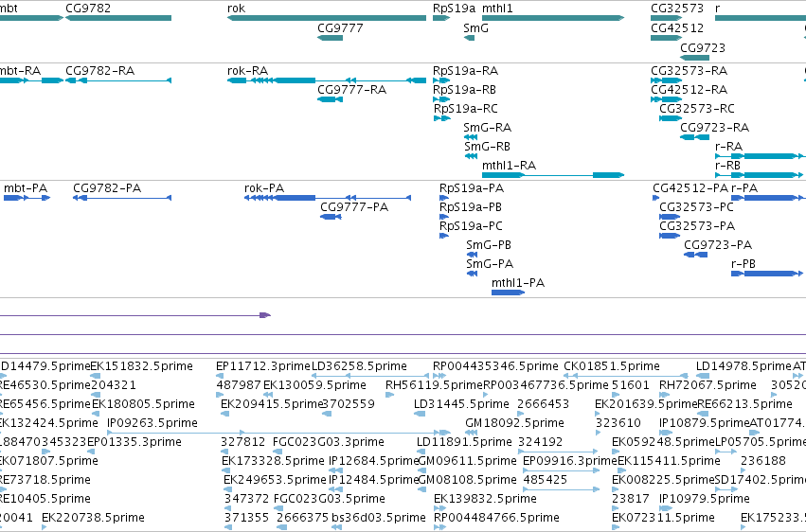Click the RH72067.5prime EST label

tap(707, 385)
